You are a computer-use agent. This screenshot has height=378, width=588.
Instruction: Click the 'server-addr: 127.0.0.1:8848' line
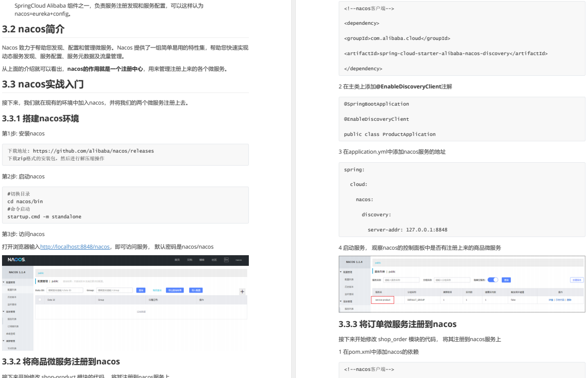coord(408,230)
